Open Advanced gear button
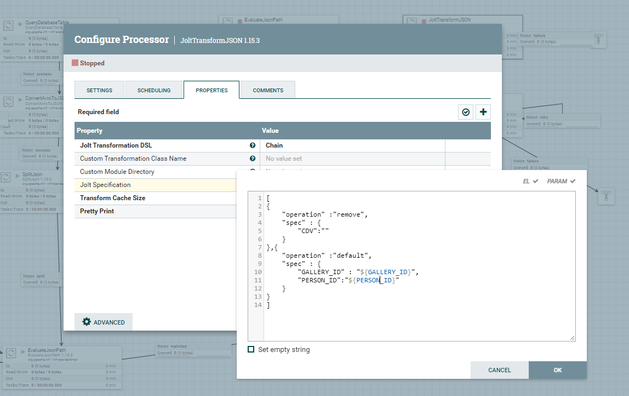This screenshot has height=396, width=629. click(x=103, y=322)
